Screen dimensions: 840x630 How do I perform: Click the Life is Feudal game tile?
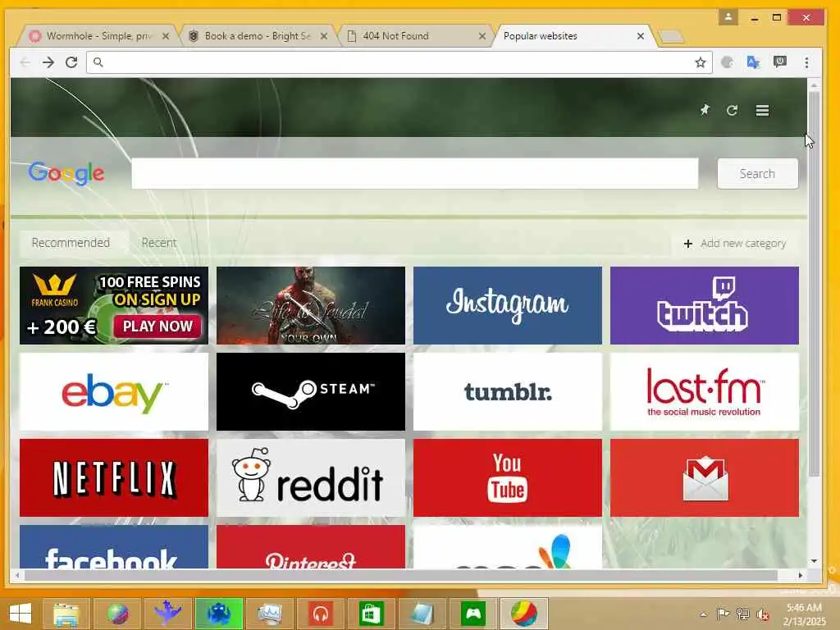pos(311,305)
